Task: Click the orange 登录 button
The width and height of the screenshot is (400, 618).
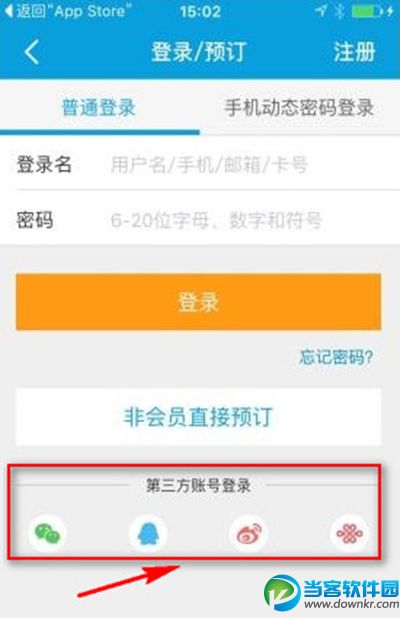Action: 198,302
